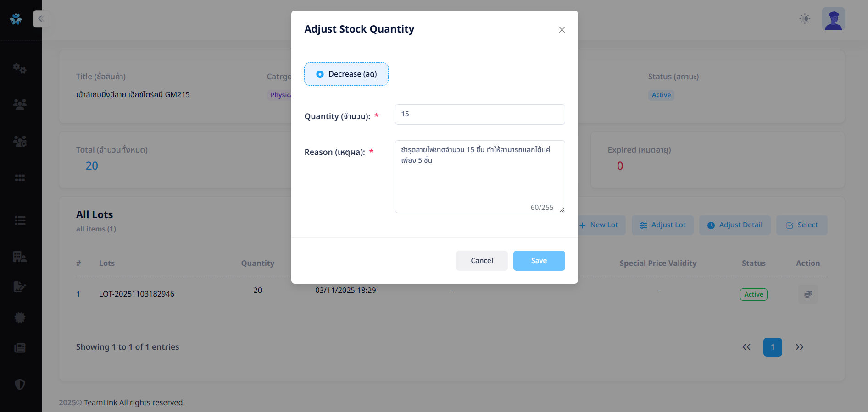Image resolution: width=868 pixels, height=412 pixels.
Task: Open the list sidebar icon
Action: [20, 220]
